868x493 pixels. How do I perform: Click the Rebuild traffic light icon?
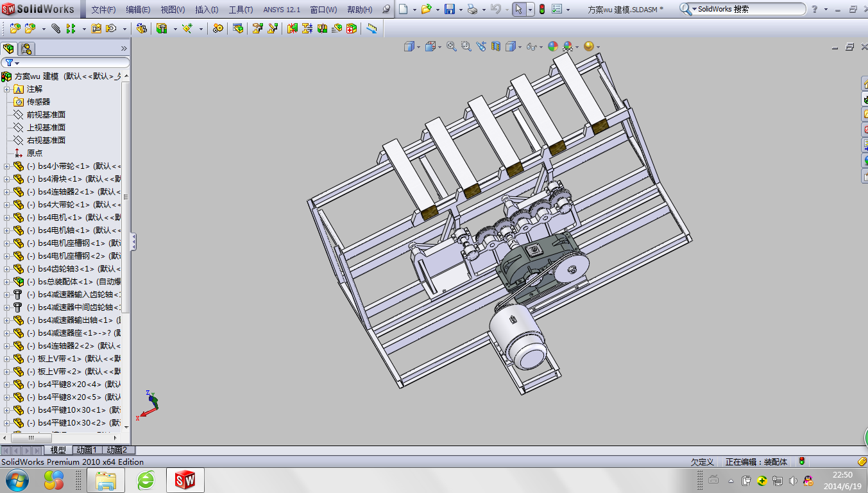point(541,10)
